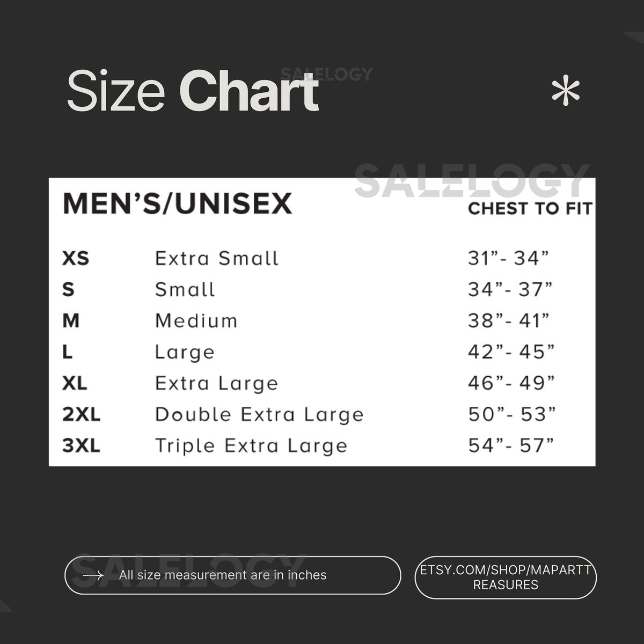Click the CHEST TO FIT column header

point(530,208)
